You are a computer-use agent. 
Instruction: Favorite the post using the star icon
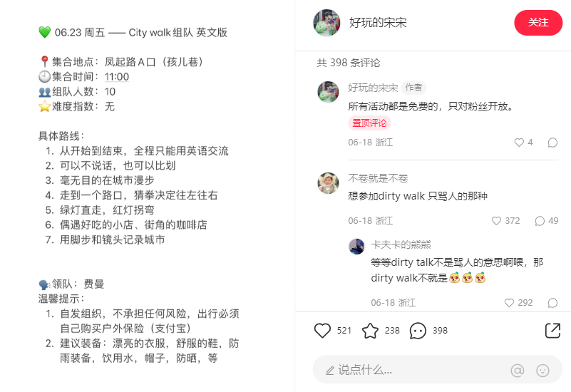tap(370, 331)
